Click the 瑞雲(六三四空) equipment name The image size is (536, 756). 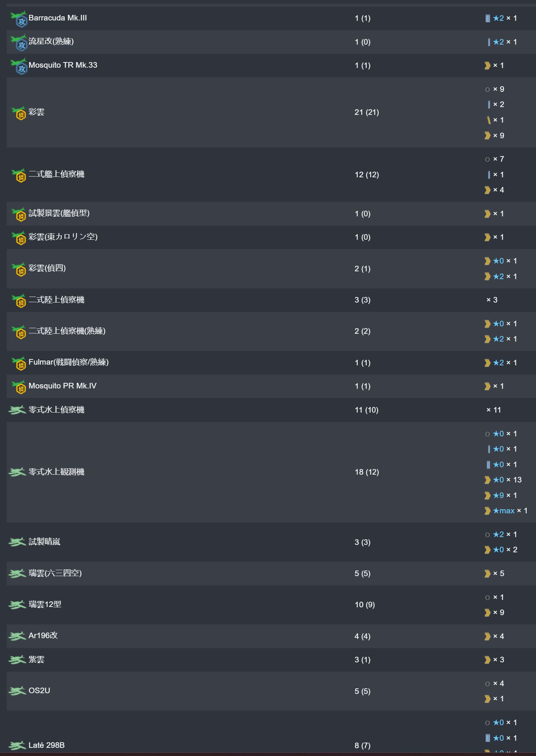tap(55, 573)
